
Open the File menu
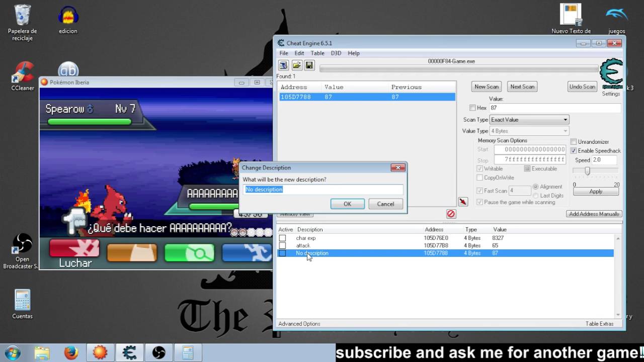pos(284,53)
